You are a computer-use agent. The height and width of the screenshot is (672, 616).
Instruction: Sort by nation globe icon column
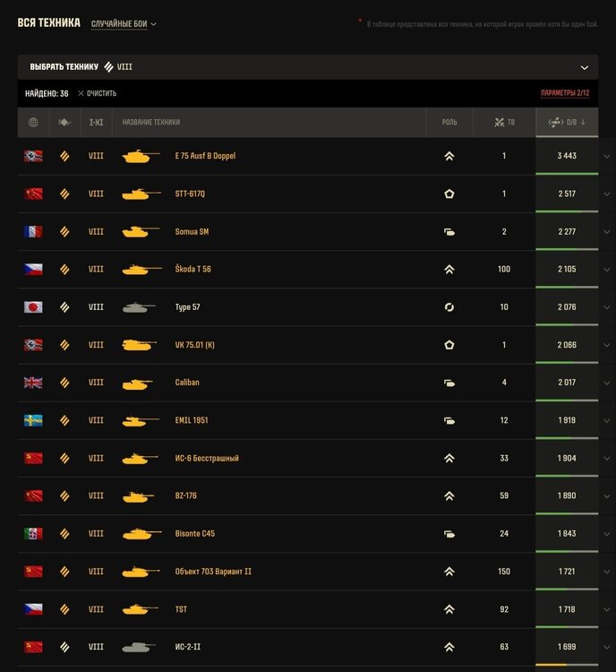point(33,123)
